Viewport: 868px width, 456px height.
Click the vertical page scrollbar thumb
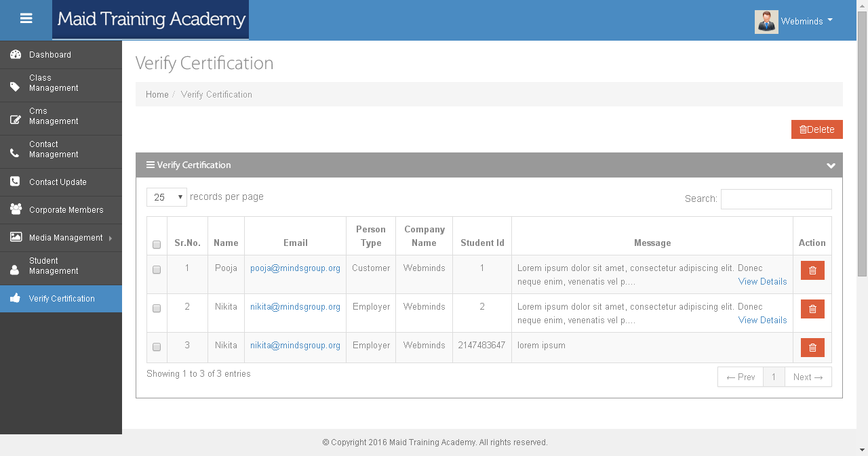pyautogui.click(x=862, y=144)
